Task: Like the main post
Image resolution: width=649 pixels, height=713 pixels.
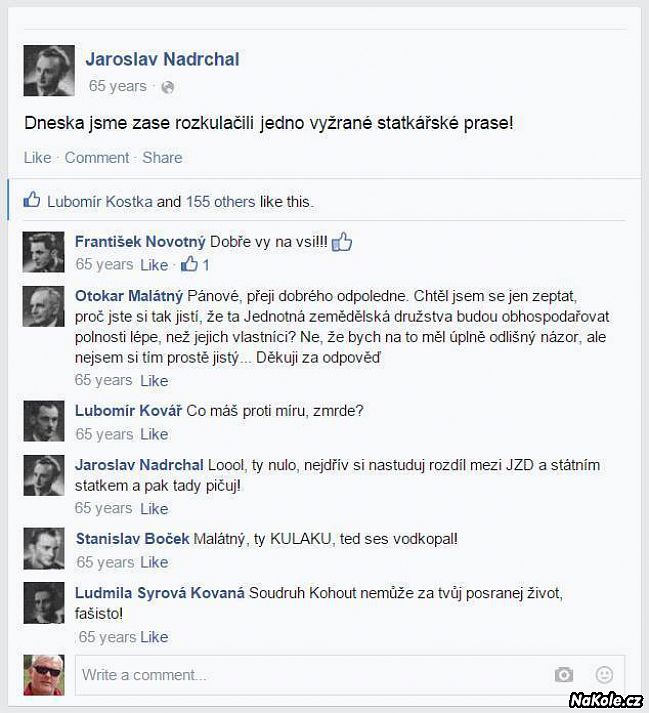Action: [x=37, y=157]
